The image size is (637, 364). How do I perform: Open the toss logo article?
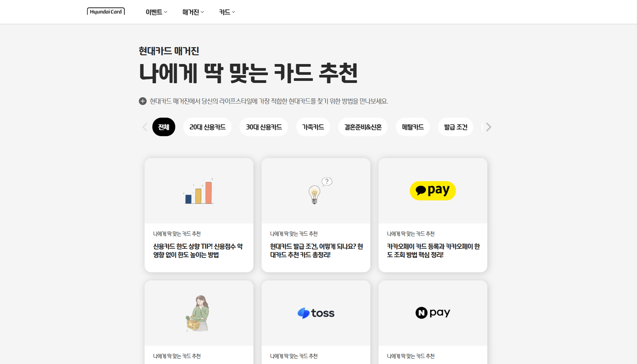tap(316, 313)
